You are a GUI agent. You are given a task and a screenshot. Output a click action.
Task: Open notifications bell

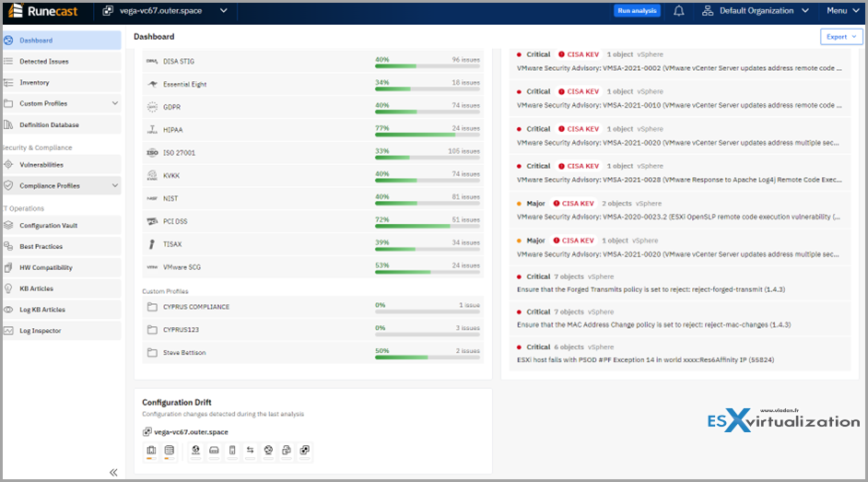(679, 10)
